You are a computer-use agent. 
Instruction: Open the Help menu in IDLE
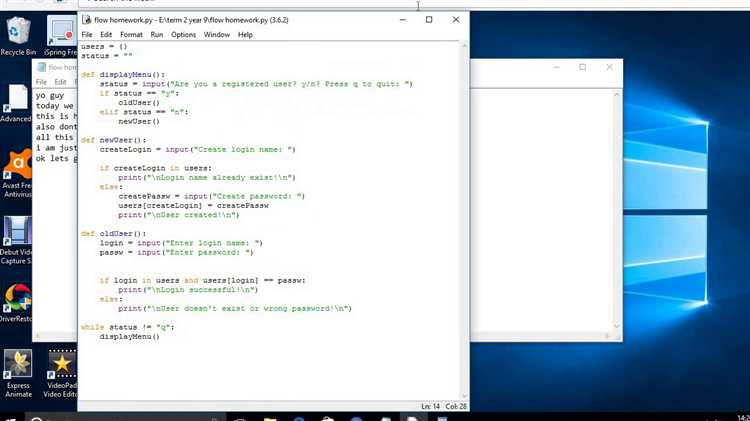245,34
